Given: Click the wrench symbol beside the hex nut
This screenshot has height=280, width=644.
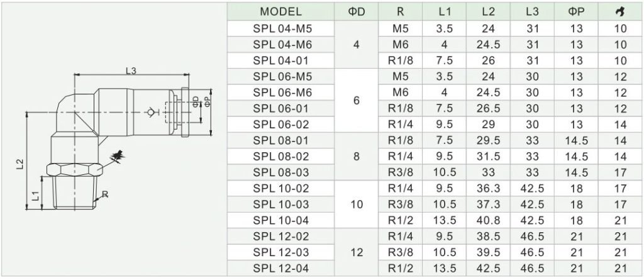Looking at the screenshot, I should (x=118, y=157).
